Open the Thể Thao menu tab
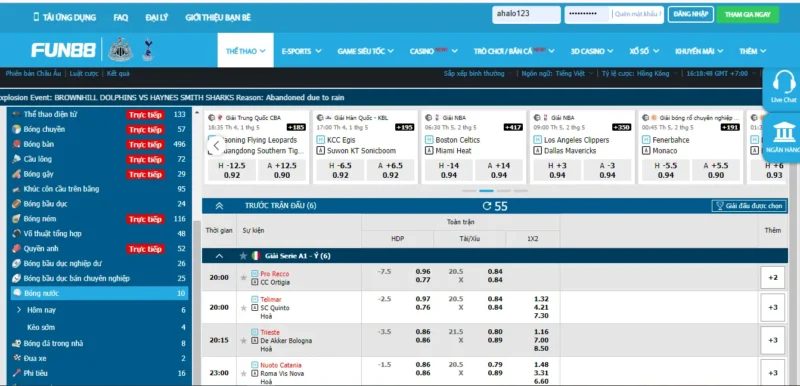The width and height of the screenshot is (800, 386). coord(245,50)
